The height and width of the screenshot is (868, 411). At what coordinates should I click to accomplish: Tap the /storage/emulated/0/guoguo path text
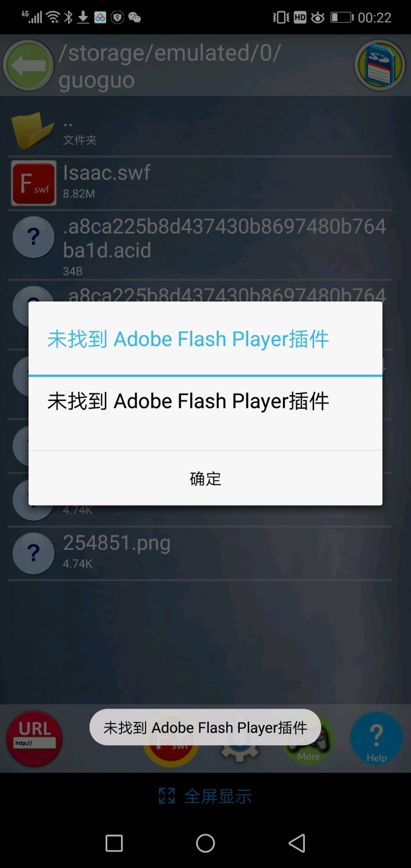point(170,66)
